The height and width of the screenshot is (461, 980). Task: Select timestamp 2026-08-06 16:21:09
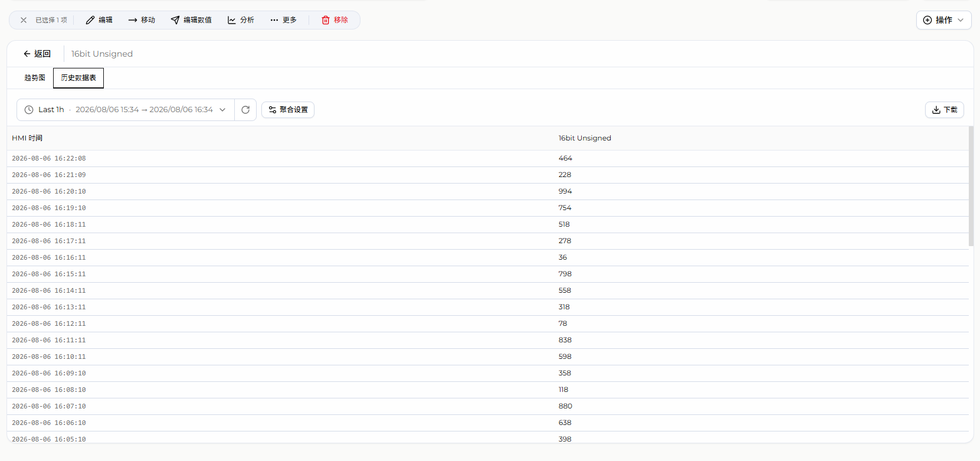tap(49, 175)
